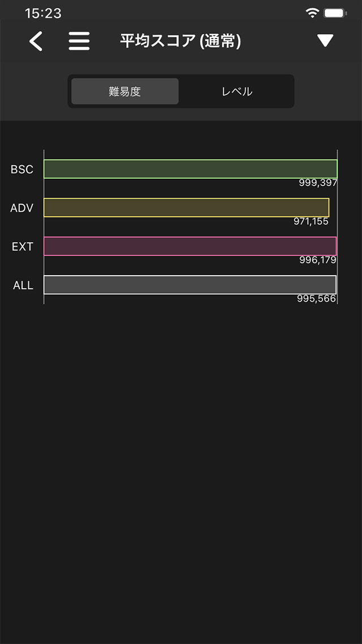The width and height of the screenshot is (362, 644).
Task: Tap the yellow ADV score bar
Action: 186,208
